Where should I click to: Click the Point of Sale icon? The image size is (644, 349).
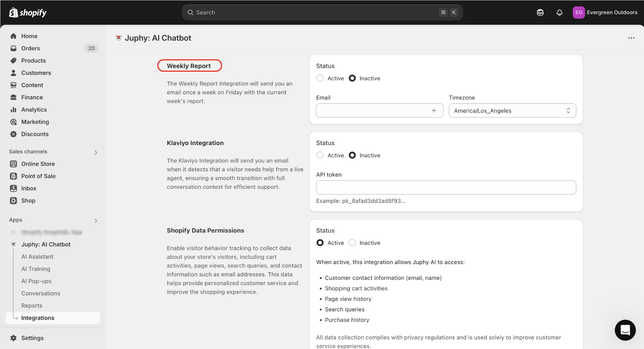point(13,176)
